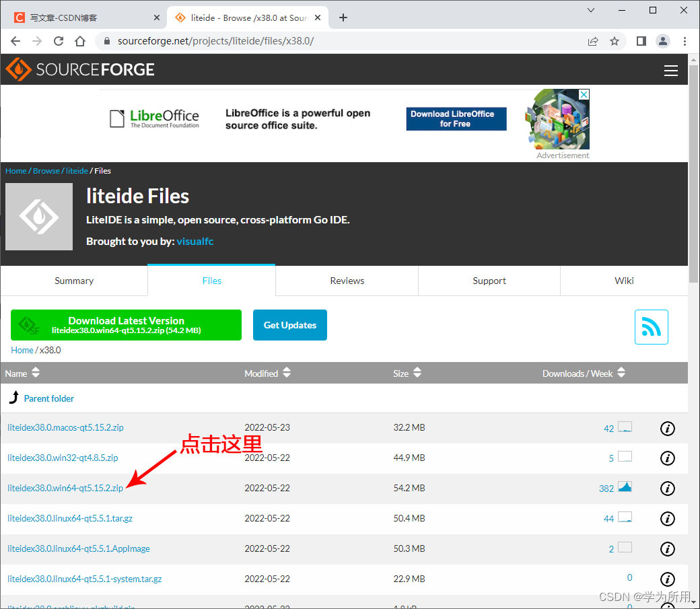Open info icon for linux64-qt5.5.1.tar.gz row
This screenshot has height=609, width=700.
[x=668, y=519]
